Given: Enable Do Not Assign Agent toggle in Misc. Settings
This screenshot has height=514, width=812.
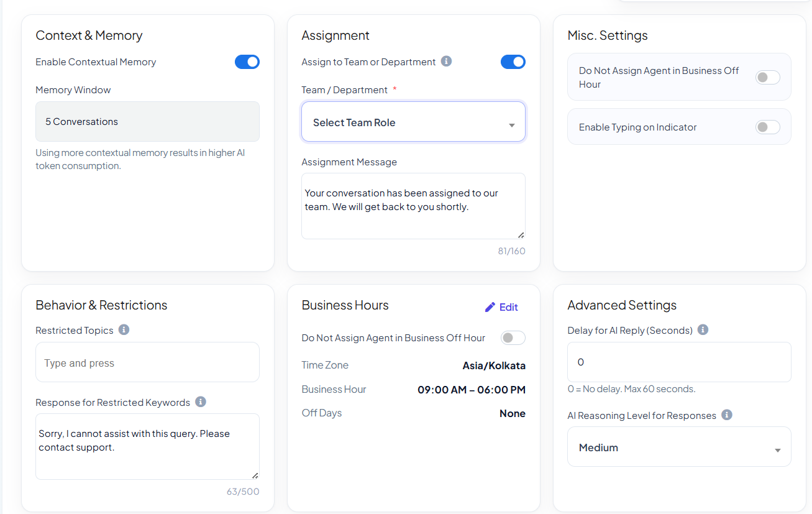Looking at the screenshot, I should 767,77.
